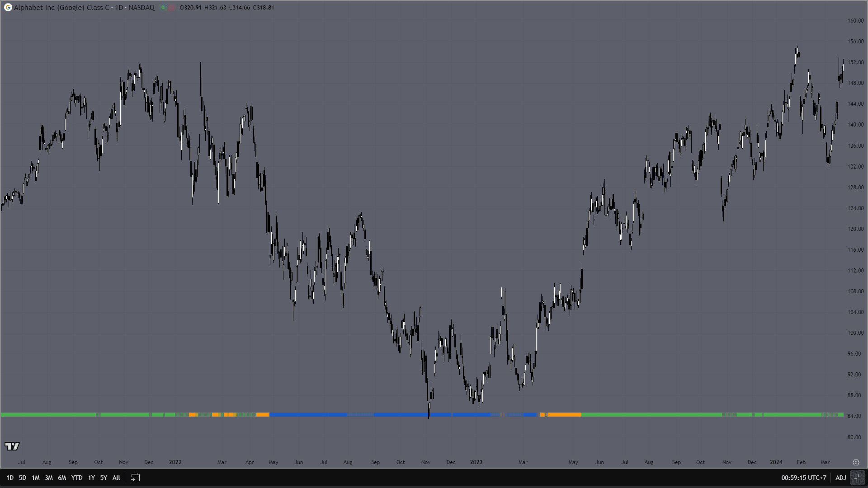Open chart settings hexagon gear icon
The image size is (868, 488).
[x=856, y=462]
